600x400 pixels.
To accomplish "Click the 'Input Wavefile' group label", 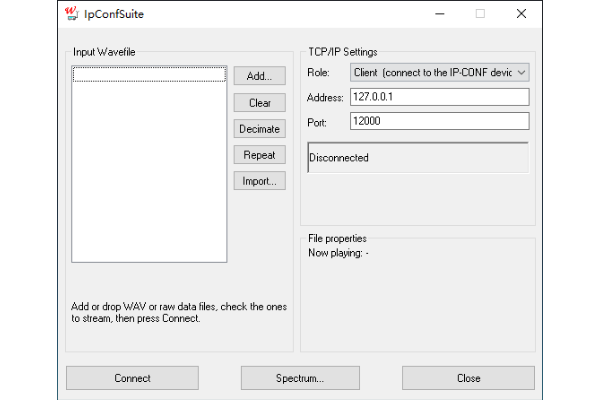I will [104, 52].
